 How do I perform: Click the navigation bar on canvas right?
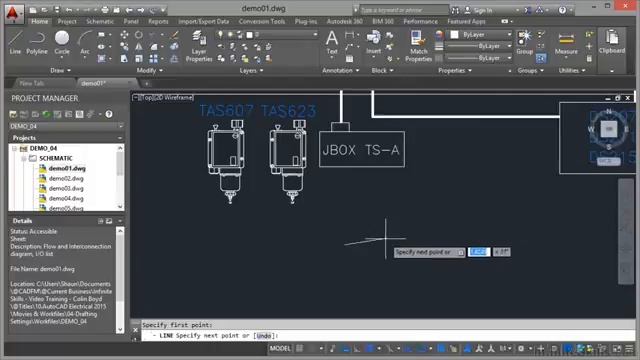[626, 231]
